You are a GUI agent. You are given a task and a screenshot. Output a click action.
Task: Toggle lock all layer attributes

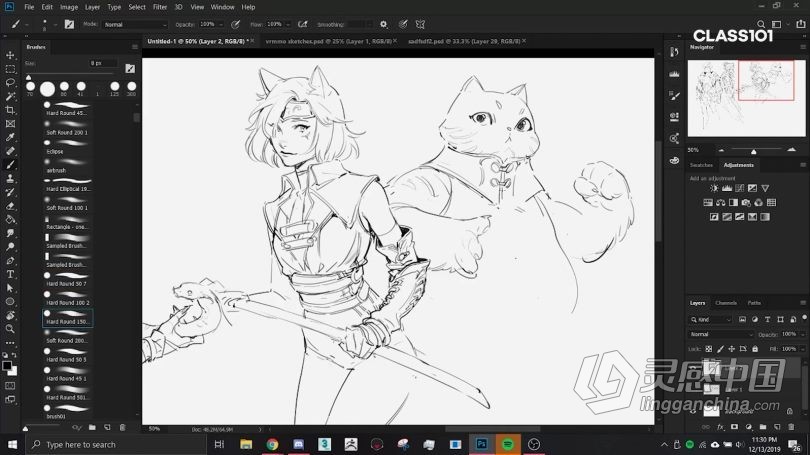point(755,349)
